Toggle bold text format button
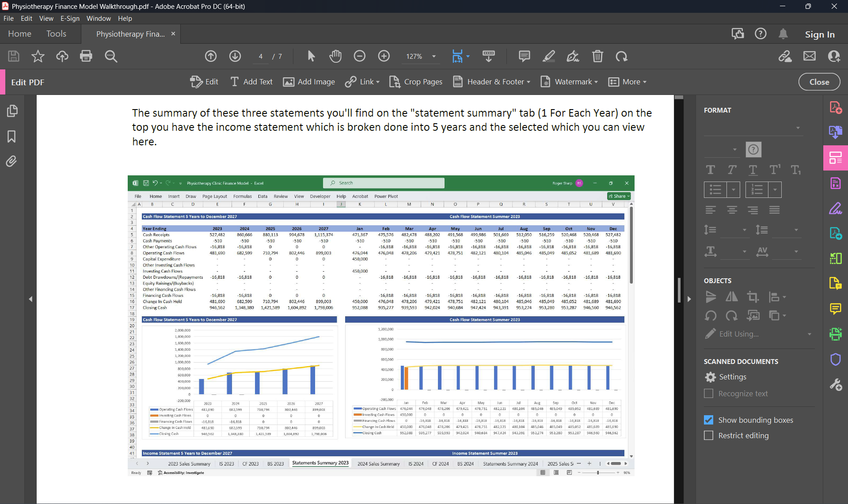 [711, 170]
